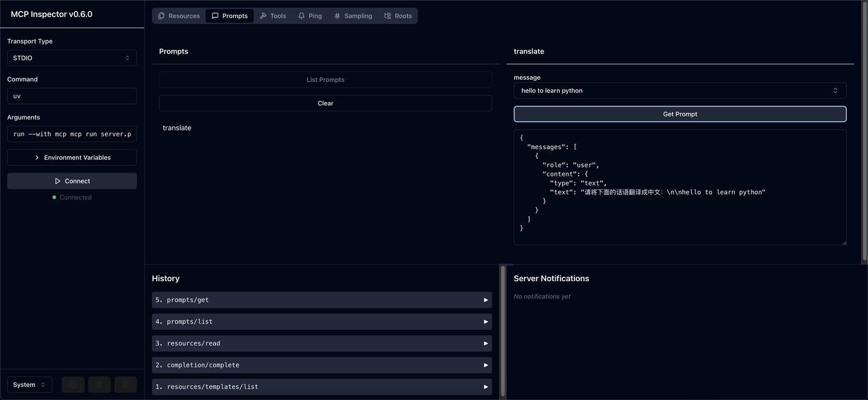
Task: Click the History heading
Action: click(x=166, y=278)
